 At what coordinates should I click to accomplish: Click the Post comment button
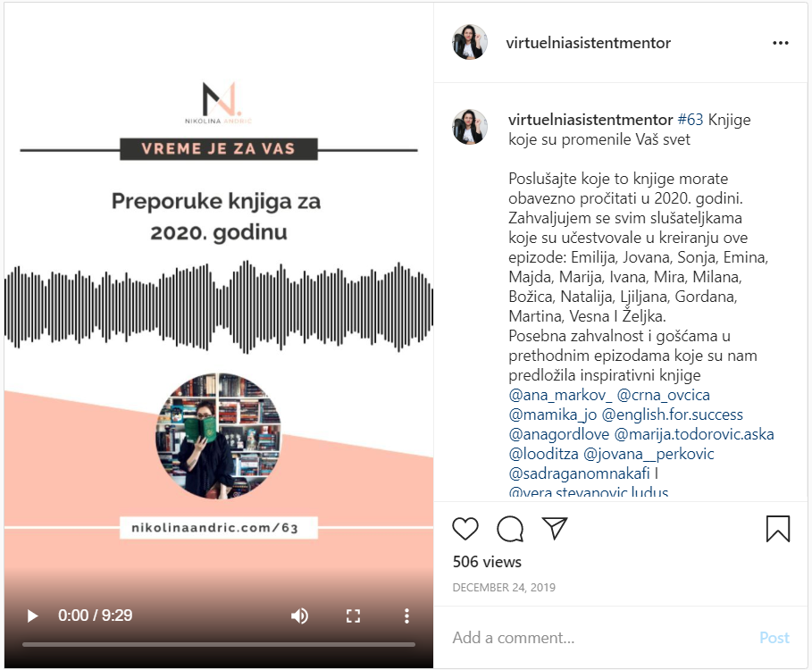[x=774, y=637]
